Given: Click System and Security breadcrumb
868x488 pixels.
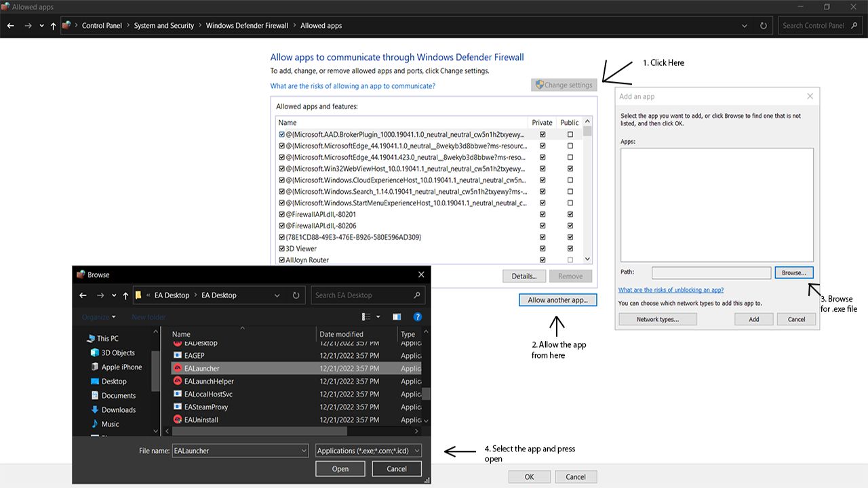Looking at the screenshot, I should (163, 26).
